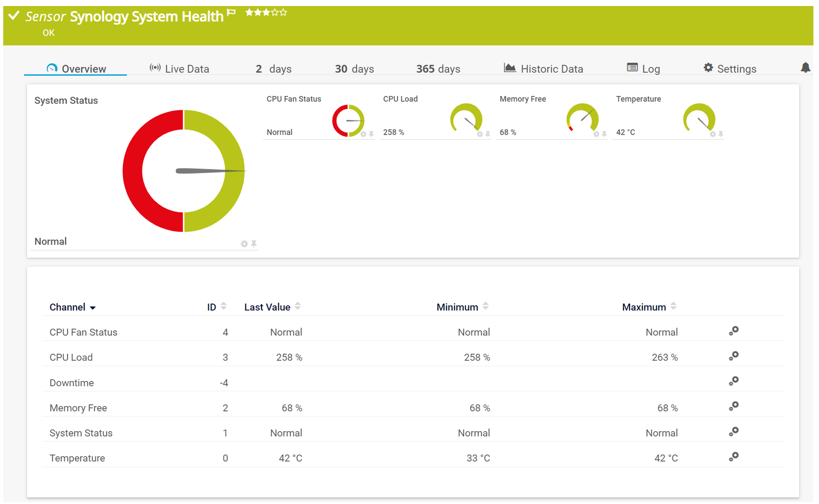Pin the System Status gauge
This screenshot has height=504, width=819.
[254, 244]
